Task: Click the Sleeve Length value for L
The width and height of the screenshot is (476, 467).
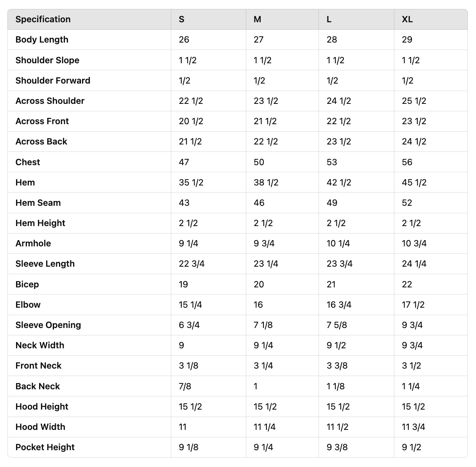Action: click(339, 264)
